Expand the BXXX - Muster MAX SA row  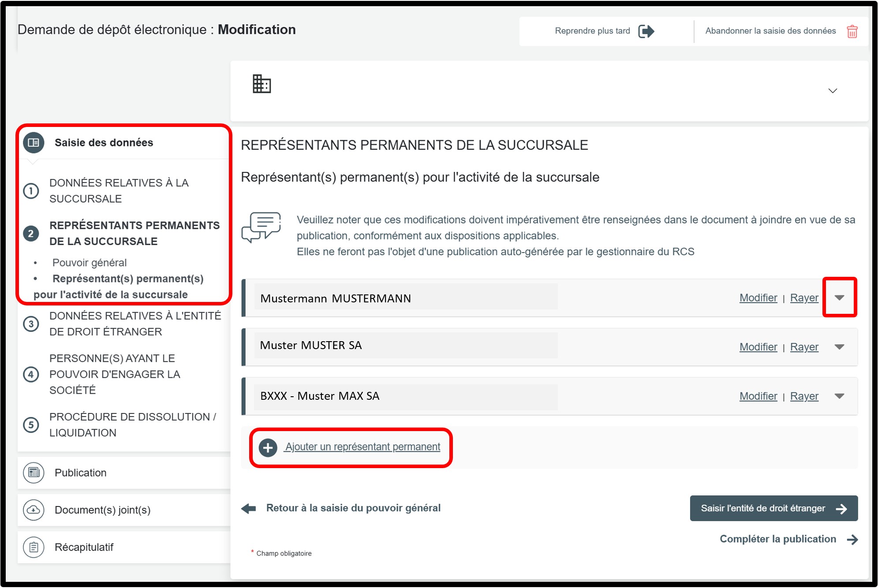click(x=839, y=396)
